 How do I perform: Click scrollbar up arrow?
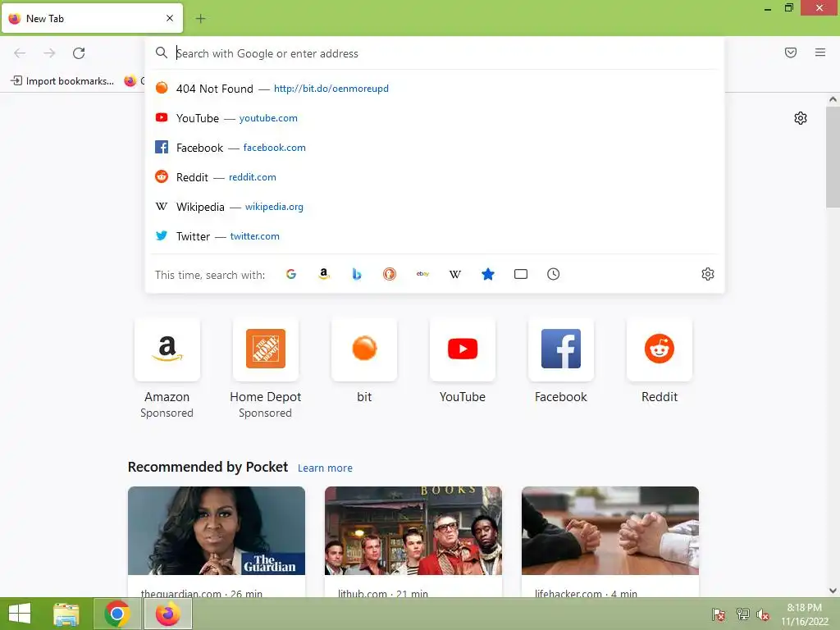pyautogui.click(x=833, y=99)
